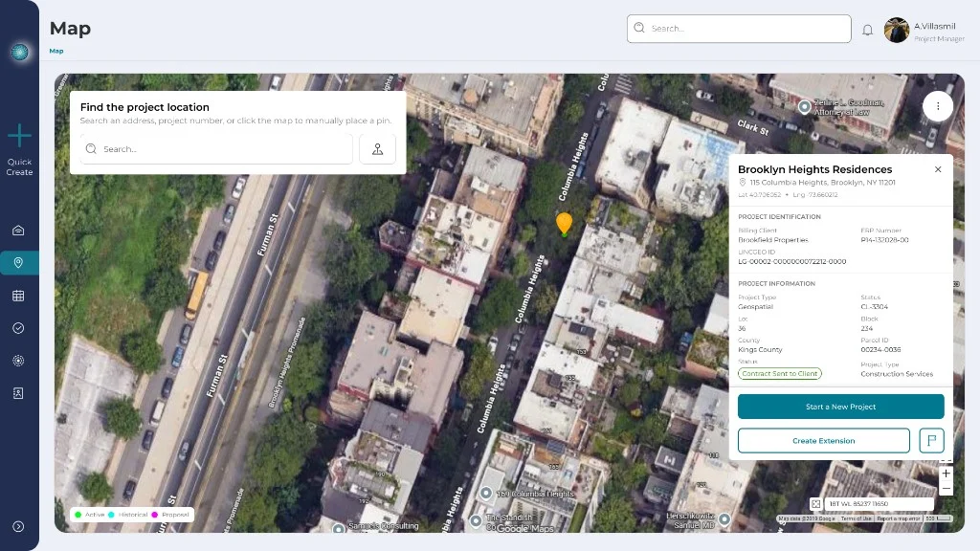Click Report a map error link
This screenshot has height=551, width=980.
click(898, 518)
